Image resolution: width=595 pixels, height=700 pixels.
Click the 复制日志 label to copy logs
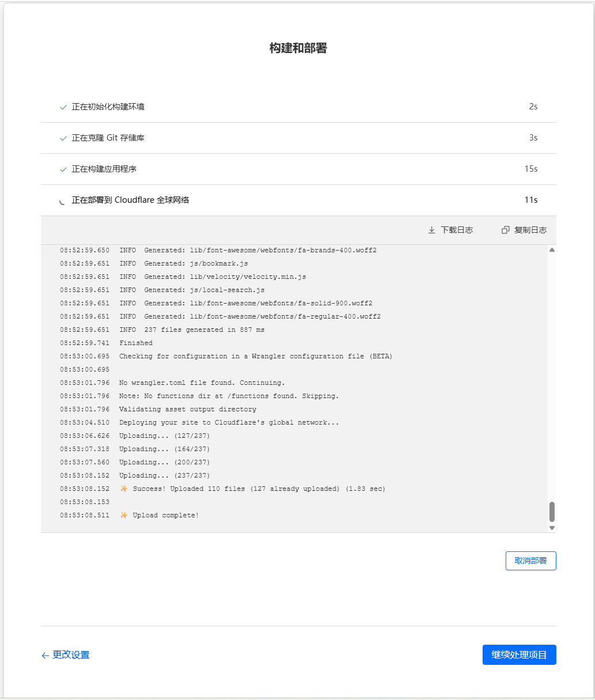click(529, 229)
